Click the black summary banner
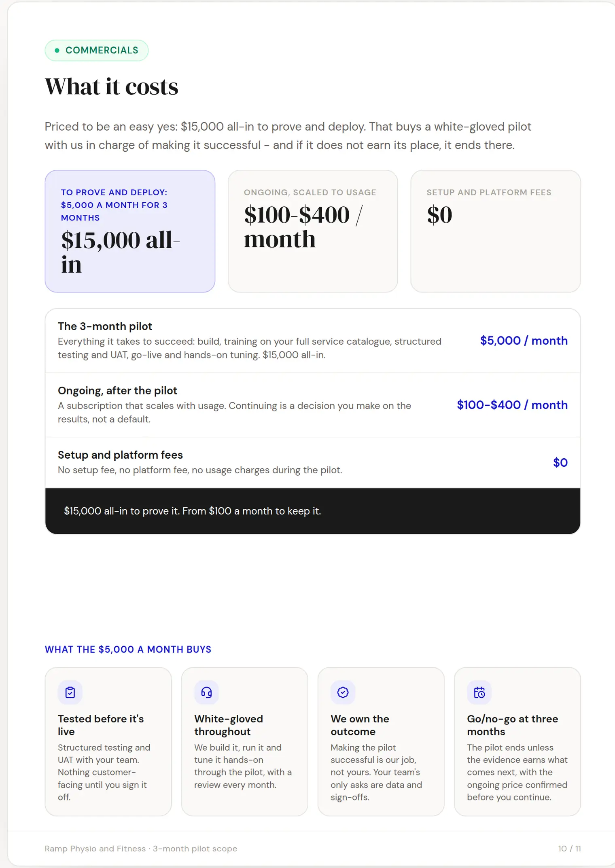Viewport: 615px width, 868px height. click(313, 511)
